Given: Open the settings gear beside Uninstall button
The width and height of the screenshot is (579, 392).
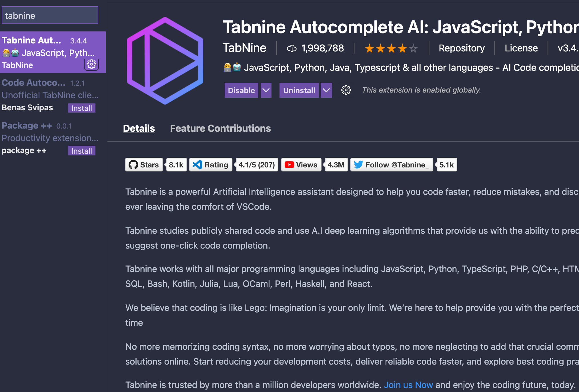Looking at the screenshot, I should [346, 90].
